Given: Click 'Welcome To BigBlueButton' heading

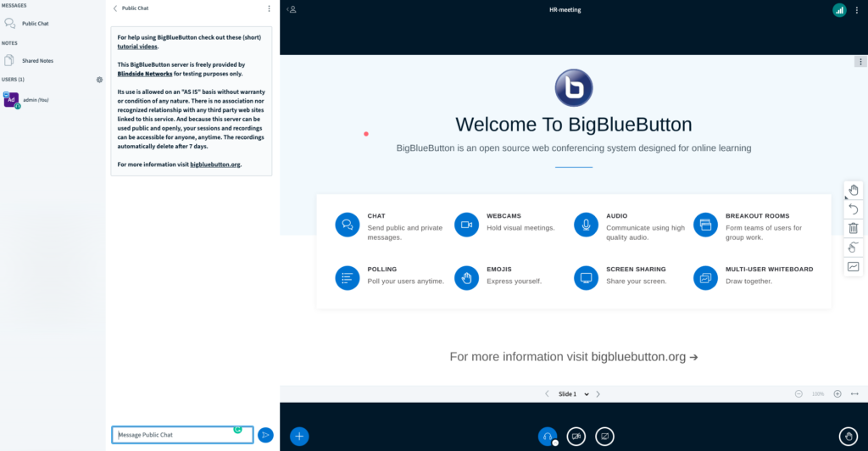Looking at the screenshot, I should coord(574,125).
